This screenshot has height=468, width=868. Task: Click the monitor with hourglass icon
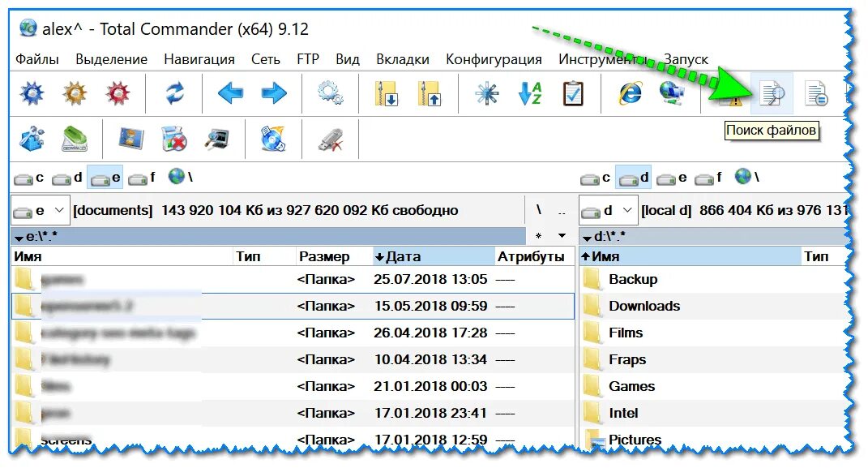click(x=131, y=139)
